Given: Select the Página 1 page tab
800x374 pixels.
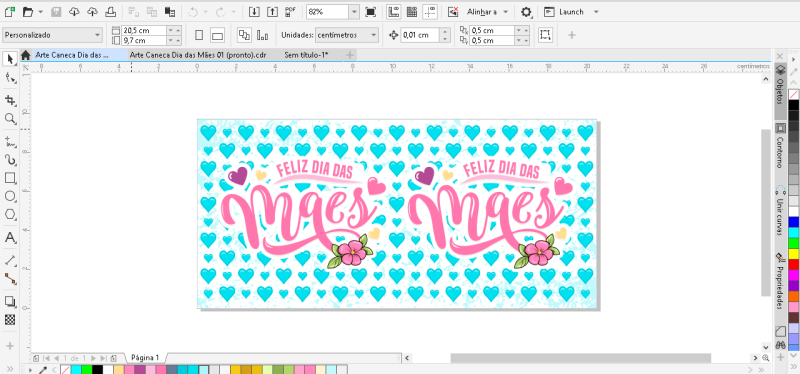Looking at the screenshot, I should click(x=145, y=358).
